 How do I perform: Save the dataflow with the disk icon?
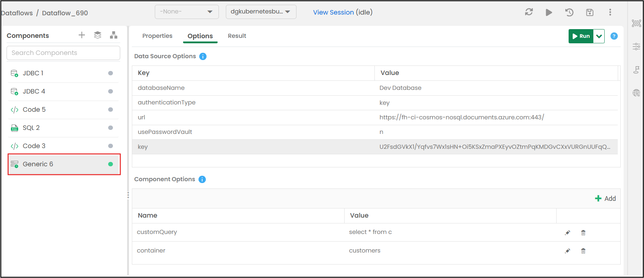click(x=590, y=12)
